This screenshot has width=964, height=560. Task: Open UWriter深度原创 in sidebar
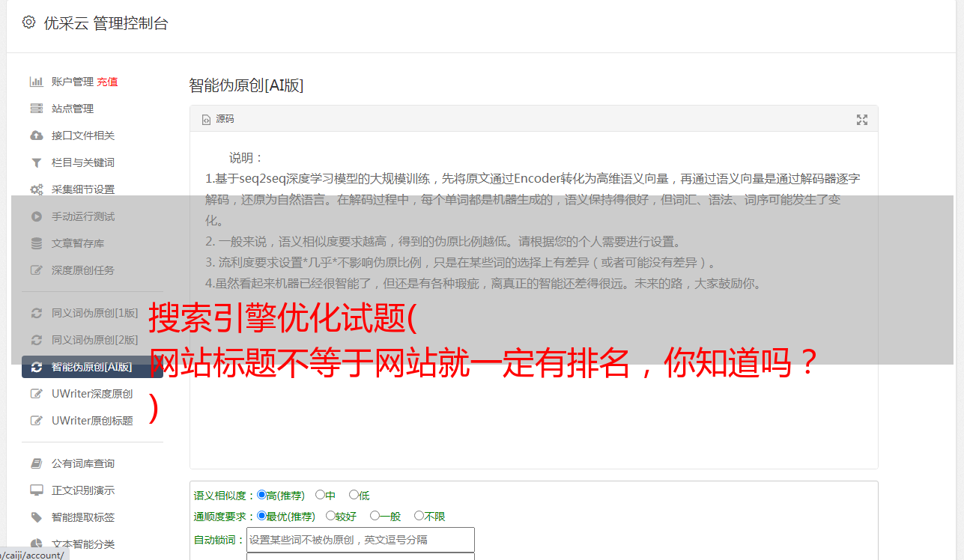point(92,394)
